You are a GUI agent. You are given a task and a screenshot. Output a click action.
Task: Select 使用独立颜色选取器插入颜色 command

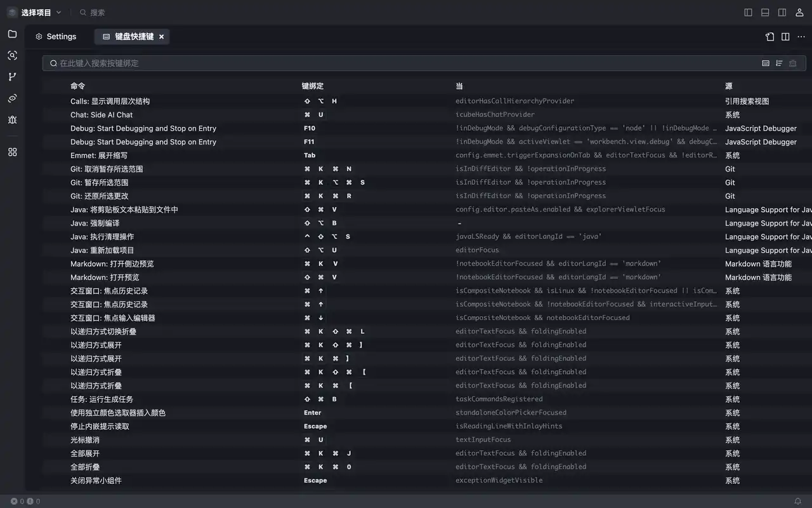[x=118, y=413]
